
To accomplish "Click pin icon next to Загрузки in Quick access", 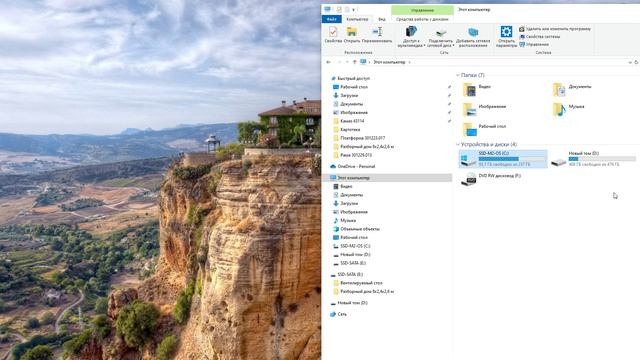I will 449,96.
